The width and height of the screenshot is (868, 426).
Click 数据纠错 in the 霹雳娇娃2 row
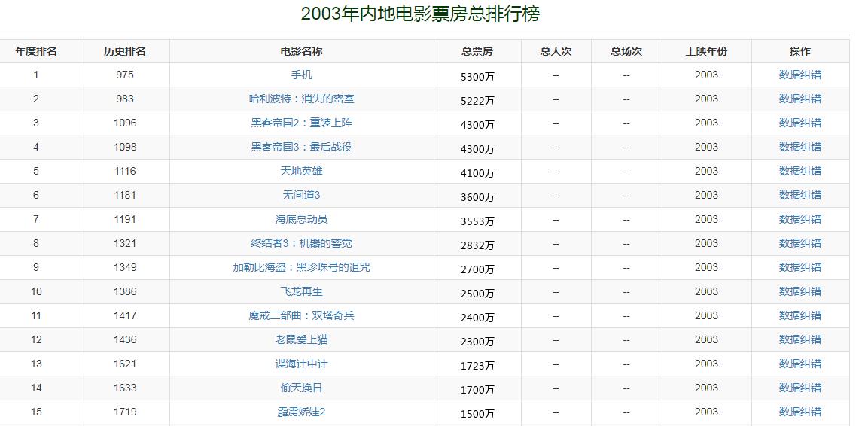tap(799, 412)
